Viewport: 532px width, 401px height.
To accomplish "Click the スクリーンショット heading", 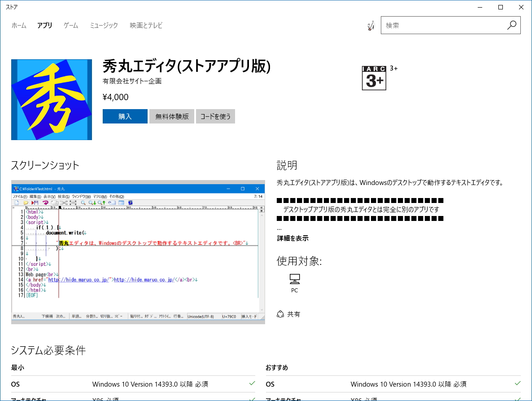I will coord(45,165).
